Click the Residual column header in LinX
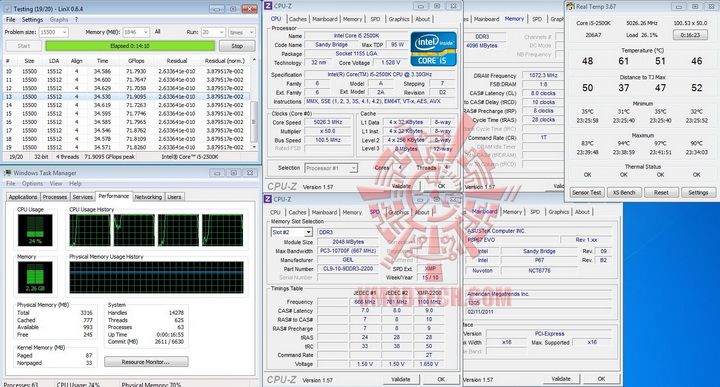 point(177,61)
